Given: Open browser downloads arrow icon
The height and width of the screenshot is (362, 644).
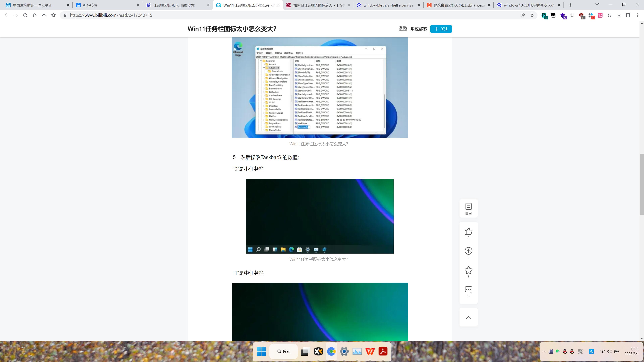Looking at the screenshot, I should click(x=619, y=15).
